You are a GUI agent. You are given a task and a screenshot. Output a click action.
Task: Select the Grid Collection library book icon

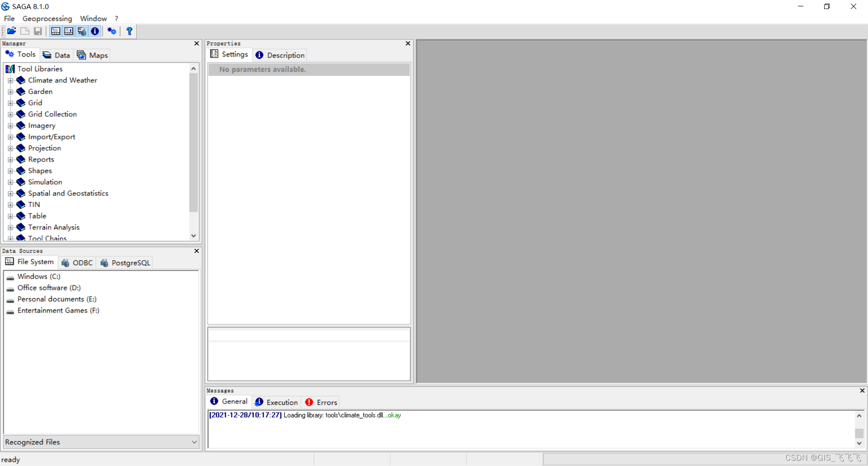click(x=21, y=114)
